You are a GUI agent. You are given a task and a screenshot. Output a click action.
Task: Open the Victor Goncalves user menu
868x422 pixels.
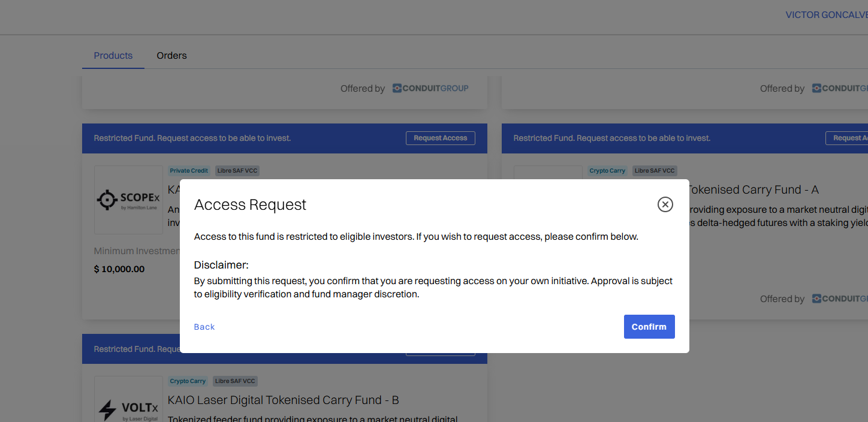tap(826, 15)
